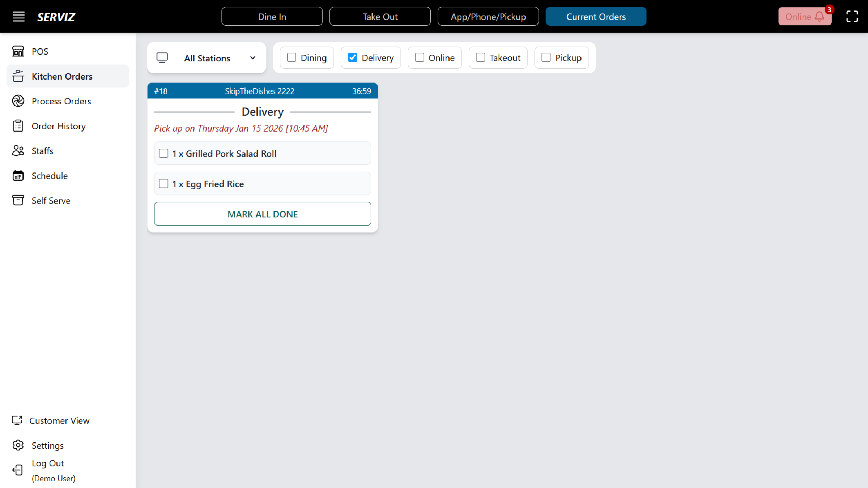Screen dimensions: 868x488
Task: Expand the All Stations dropdown
Action: [207, 58]
